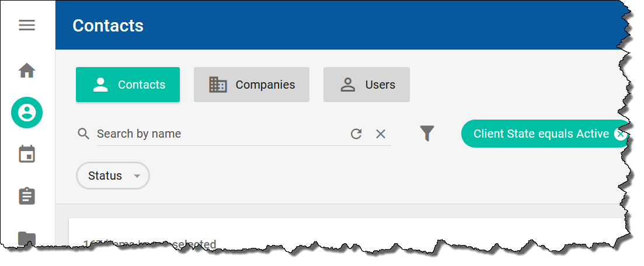The image size is (644, 266).
Task: Click the Contacts page title in header
Action: pos(108,26)
